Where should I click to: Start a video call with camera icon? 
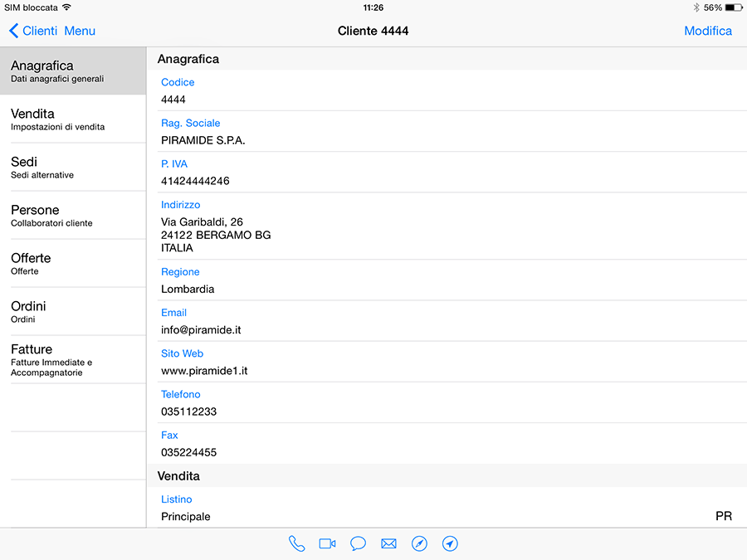pos(327,543)
